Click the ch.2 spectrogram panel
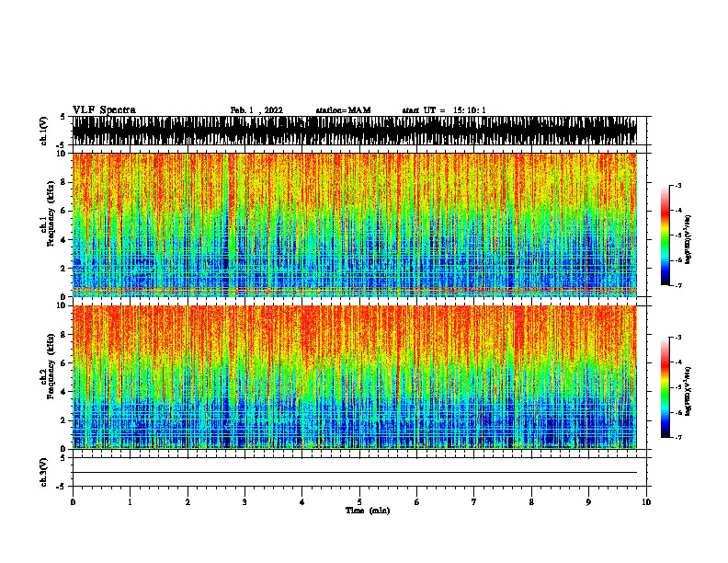This screenshot has height=563, width=728. tap(354, 377)
